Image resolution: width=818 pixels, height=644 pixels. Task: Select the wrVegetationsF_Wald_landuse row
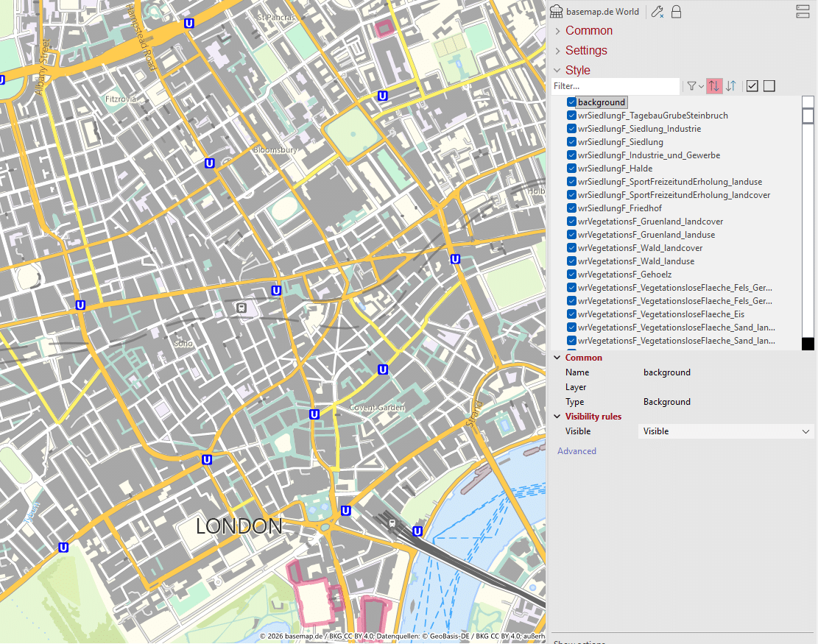point(636,261)
